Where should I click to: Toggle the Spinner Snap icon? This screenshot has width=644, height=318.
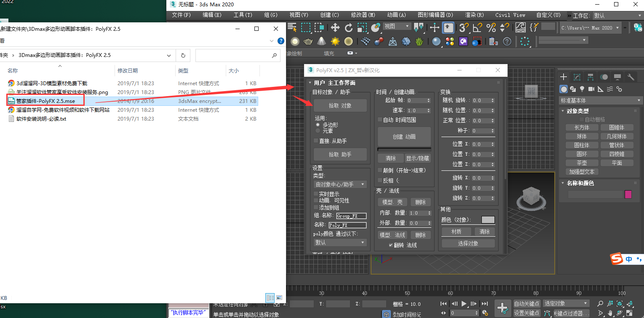(504, 28)
